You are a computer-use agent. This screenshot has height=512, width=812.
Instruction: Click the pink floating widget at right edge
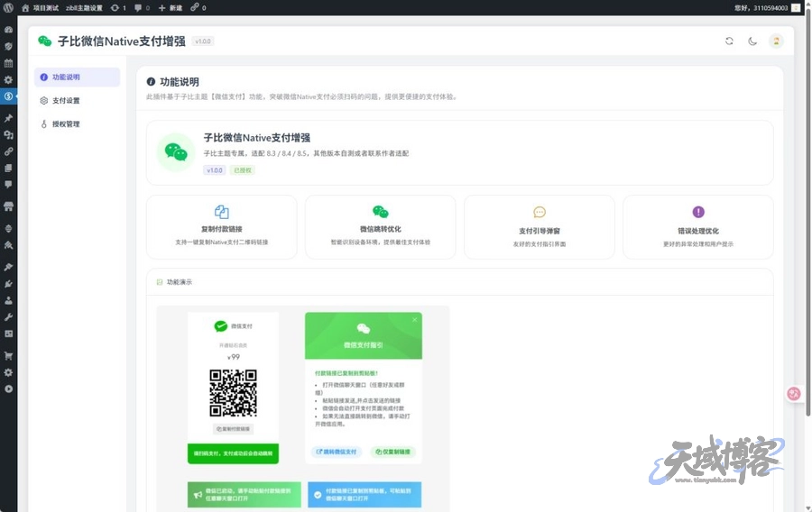(x=794, y=394)
